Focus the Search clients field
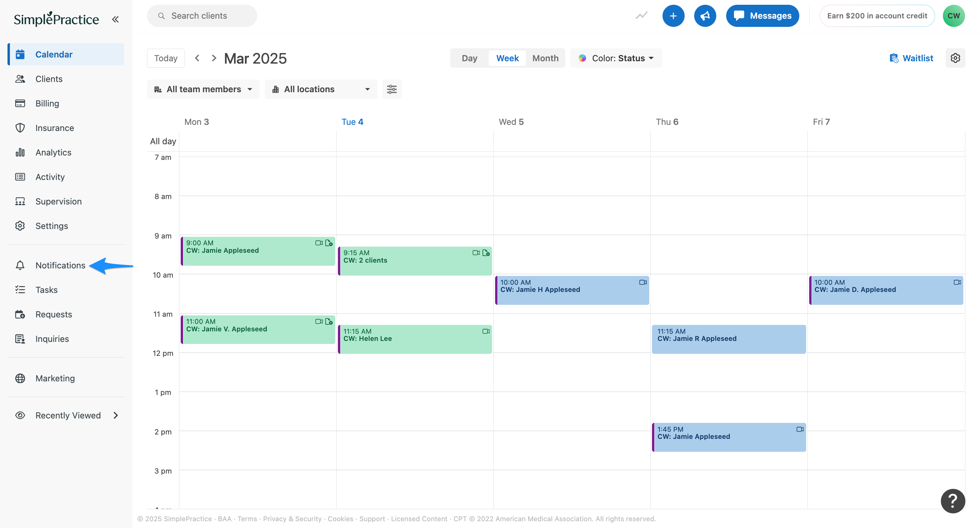Image resolution: width=980 pixels, height=528 pixels. pyautogui.click(x=202, y=16)
